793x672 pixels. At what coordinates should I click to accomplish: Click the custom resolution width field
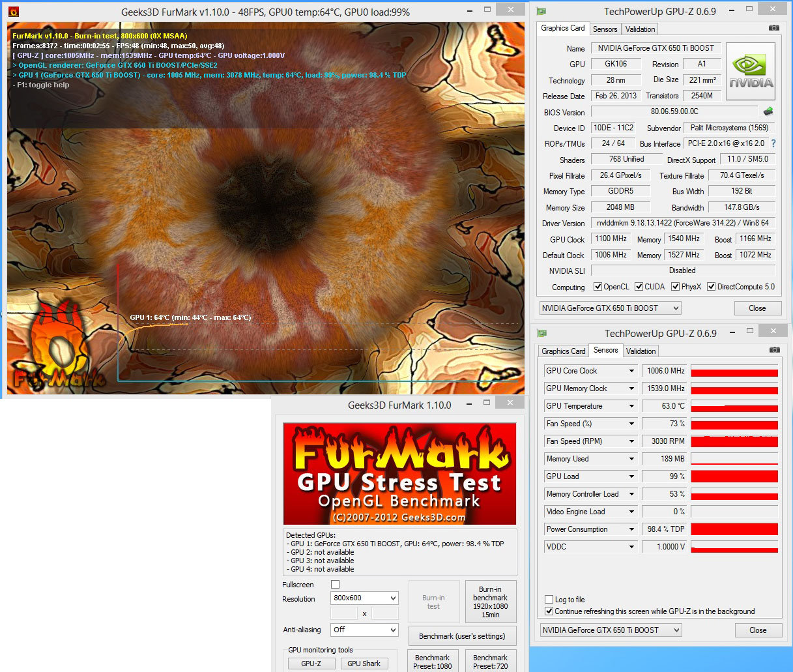(x=344, y=613)
